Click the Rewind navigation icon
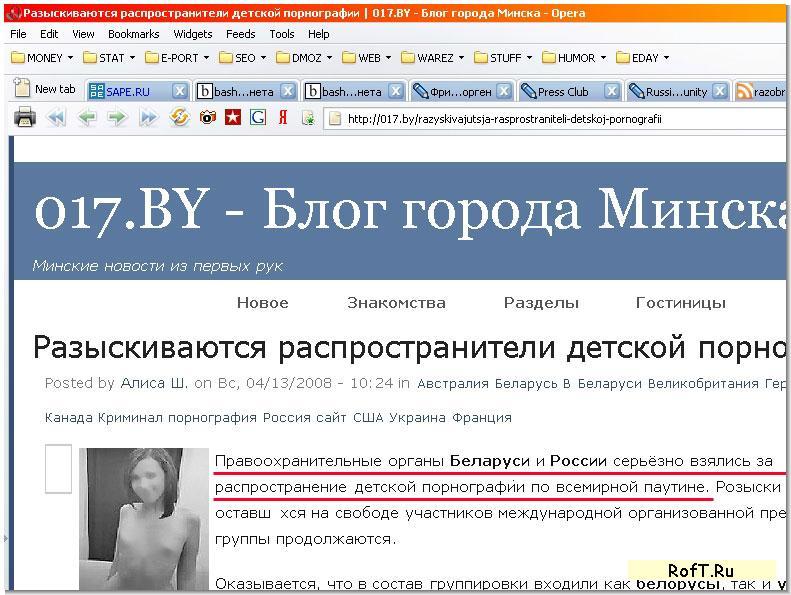 coord(56,118)
